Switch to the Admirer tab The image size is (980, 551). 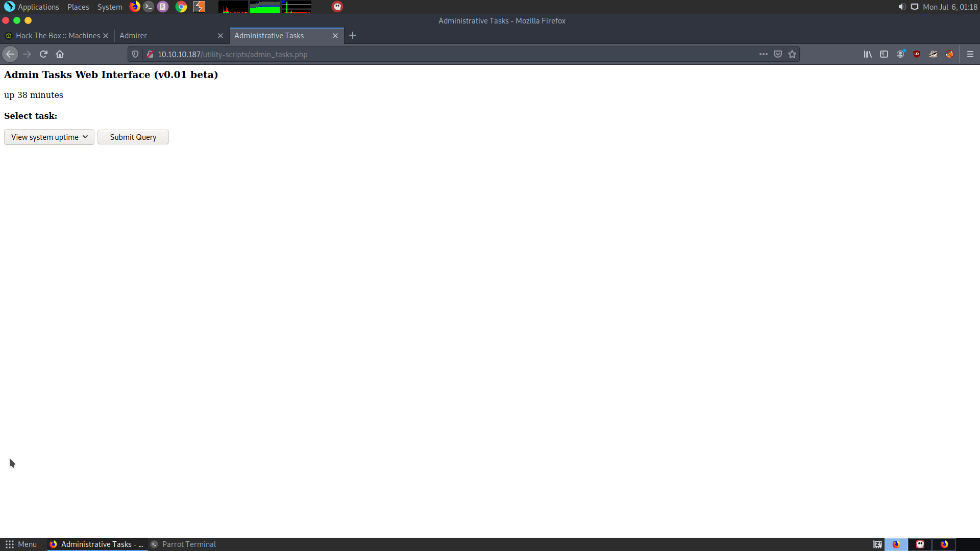coord(163,36)
